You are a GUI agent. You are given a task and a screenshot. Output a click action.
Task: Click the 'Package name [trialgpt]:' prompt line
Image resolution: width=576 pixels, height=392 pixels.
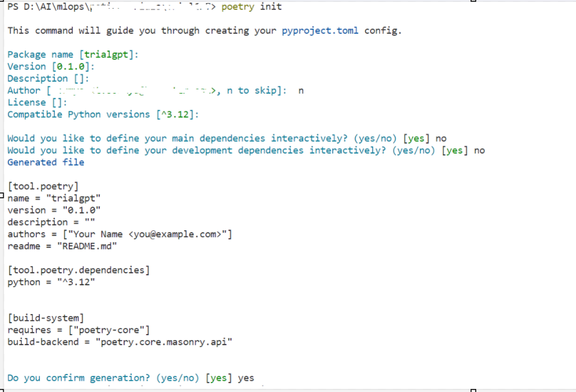click(73, 55)
